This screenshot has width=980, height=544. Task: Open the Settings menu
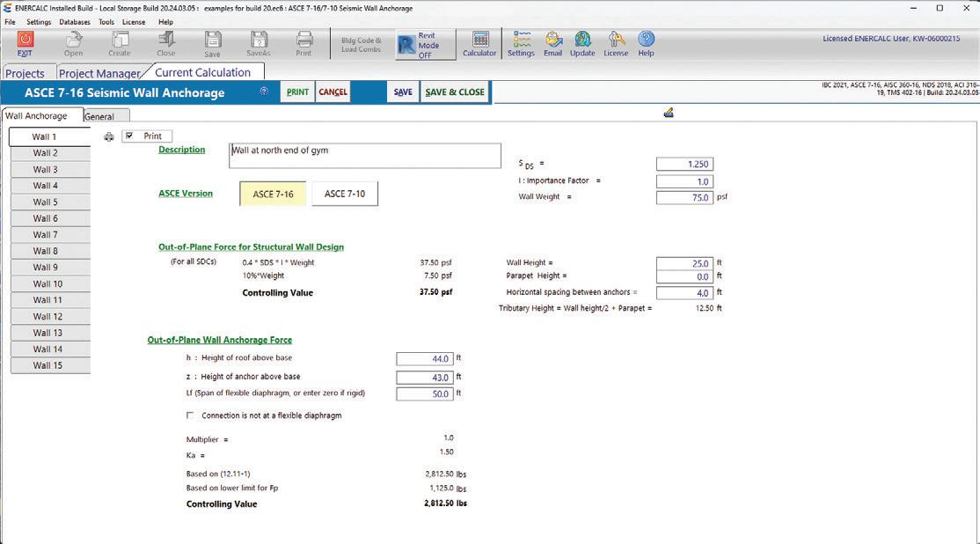39,22
